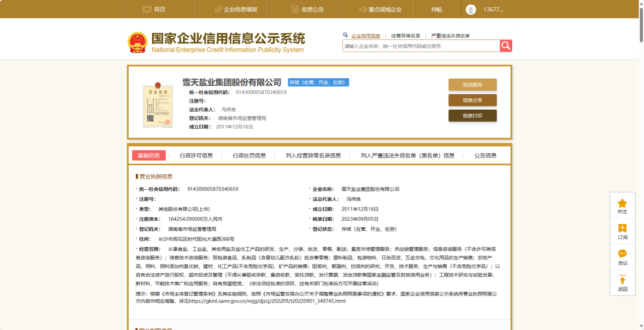Focus the enterprise name search field
This screenshot has width=644, height=330.
click(421, 46)
